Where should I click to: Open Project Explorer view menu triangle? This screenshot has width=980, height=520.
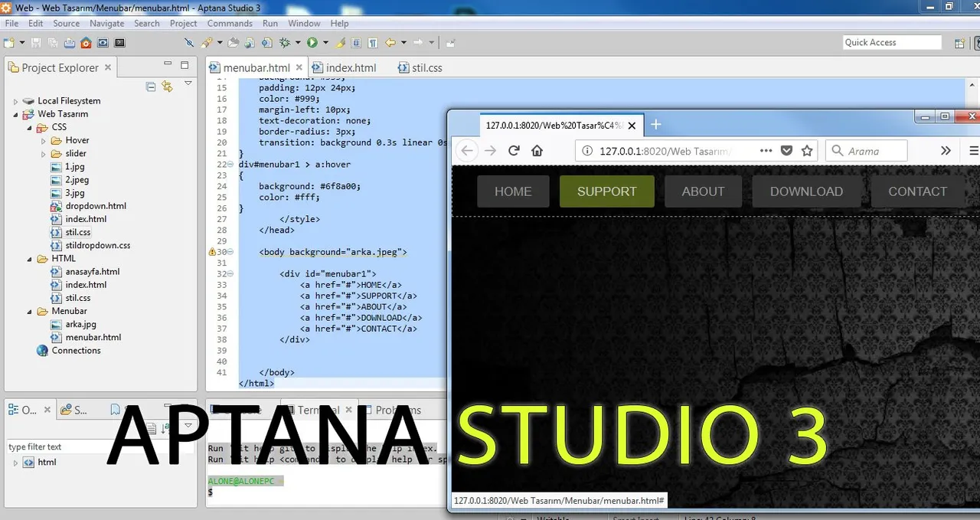coord(188,83)
